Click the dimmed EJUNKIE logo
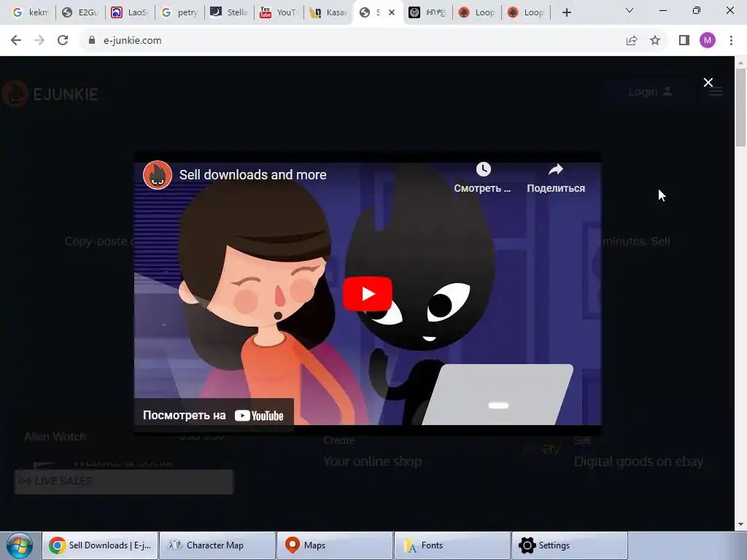This screenshot has width=747, height=560. coord(50,94)
